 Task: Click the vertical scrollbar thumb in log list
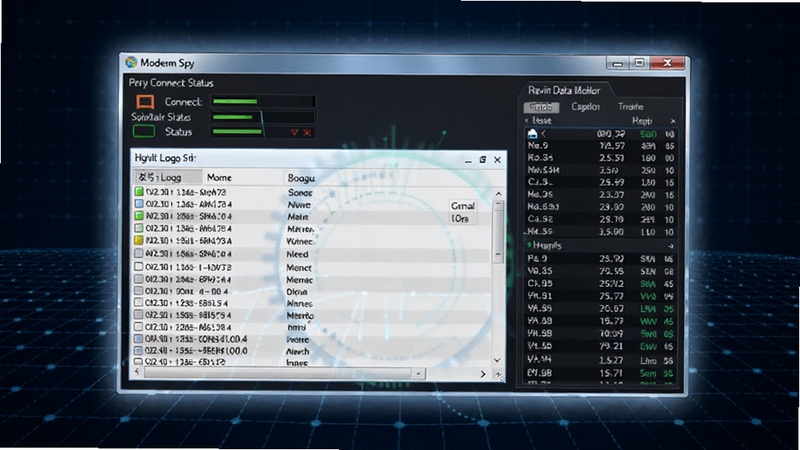pyautogui.click(x=498, y=232)
